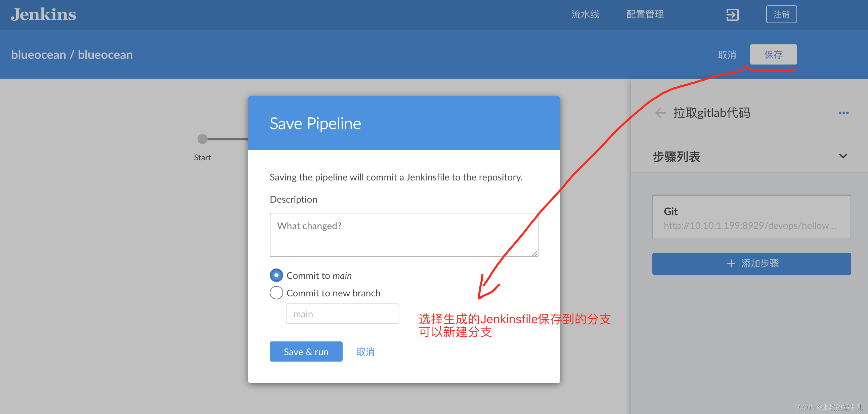Click the plus icon on 添加步骤
This screenshot has width=868, height=414.
click(x=731, y=263)
